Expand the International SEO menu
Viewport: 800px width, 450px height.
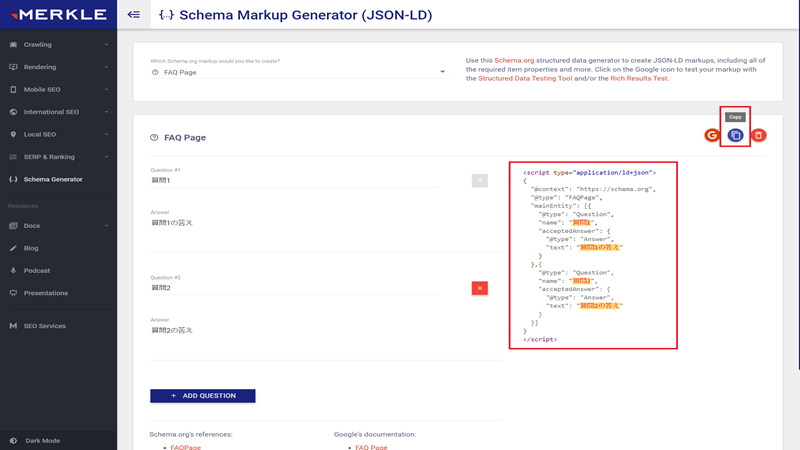coord(106,112)
